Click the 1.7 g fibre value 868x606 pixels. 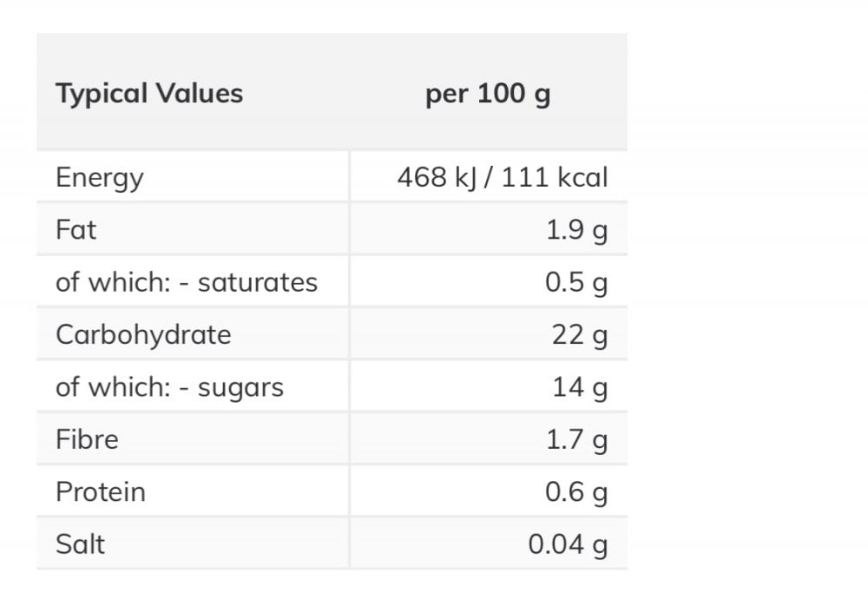tap(576, 440)
